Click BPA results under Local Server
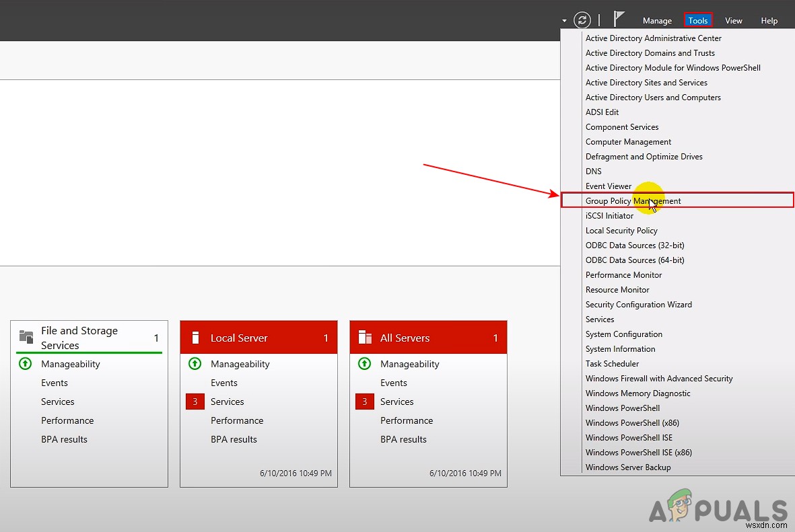The width and height of the screenshot is (795, 532). pos(234,439)
